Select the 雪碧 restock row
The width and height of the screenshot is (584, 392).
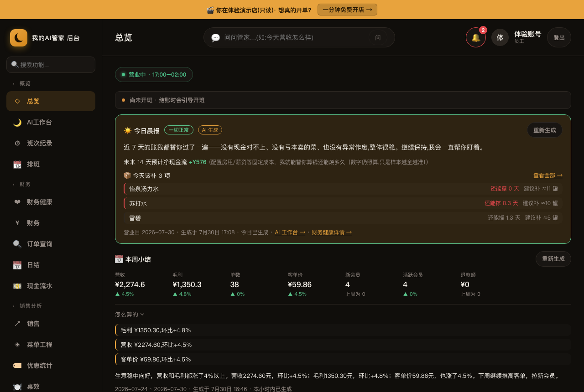click(x=343, y=218)
